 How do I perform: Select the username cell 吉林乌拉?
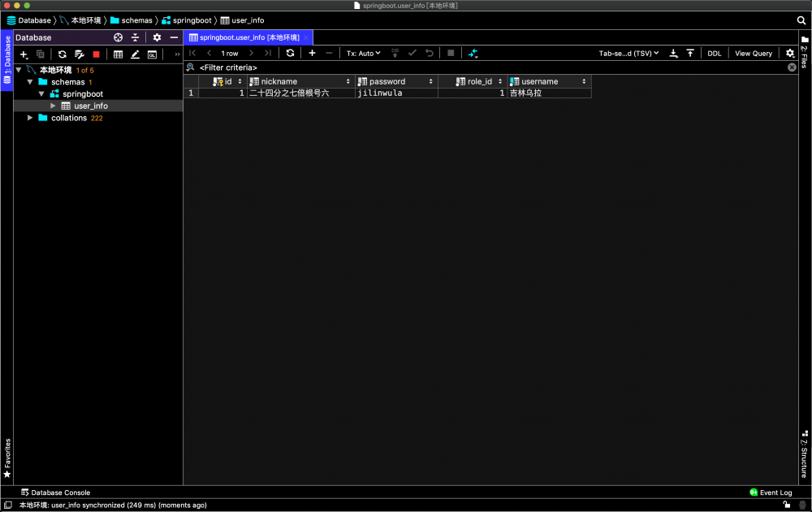(550, 93)
